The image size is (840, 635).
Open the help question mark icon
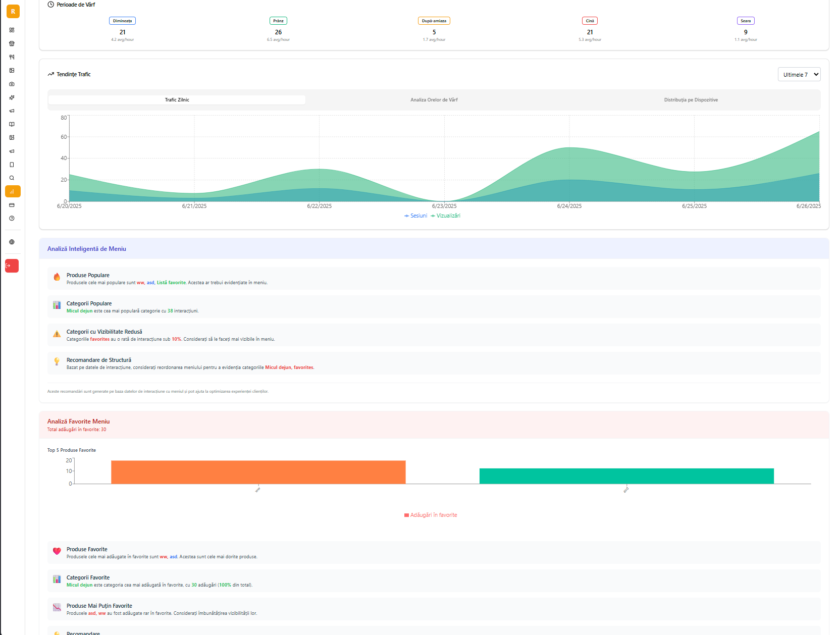[x=12, y=219]
